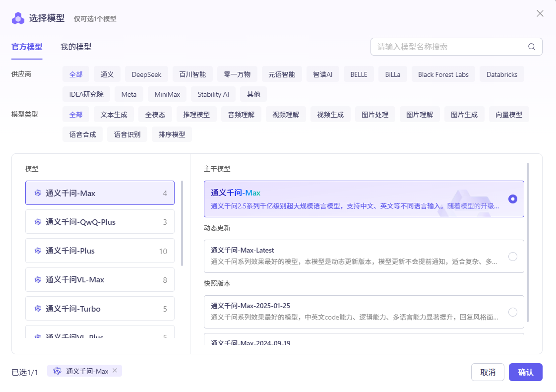Image resolution: width=556 pixels, height=392 pixels.
Task: Click the 取消 button
Action: pos(488,372)
